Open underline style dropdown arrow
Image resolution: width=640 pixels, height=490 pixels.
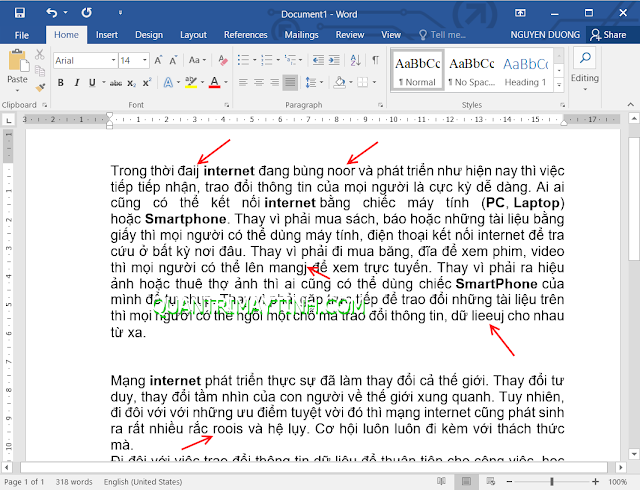click(103, 83)
